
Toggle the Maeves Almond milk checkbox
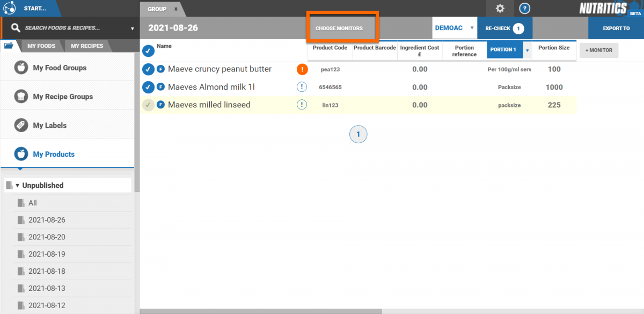(148, 87)
